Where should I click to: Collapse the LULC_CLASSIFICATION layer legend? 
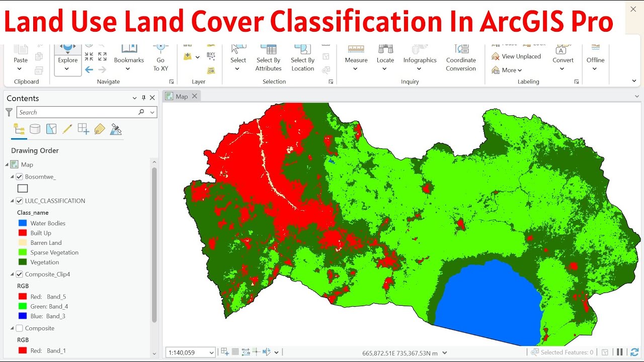pyautogui.click(x=13, y=201)
